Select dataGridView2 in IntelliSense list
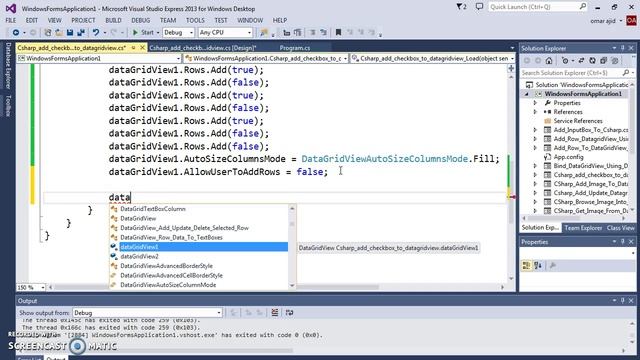 click(199, 256)
